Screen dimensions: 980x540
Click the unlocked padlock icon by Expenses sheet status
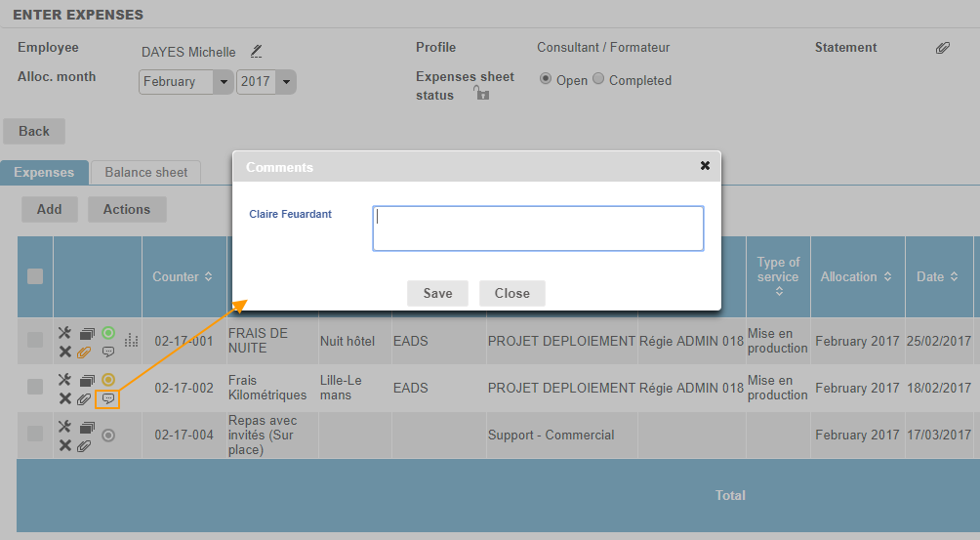480,93
